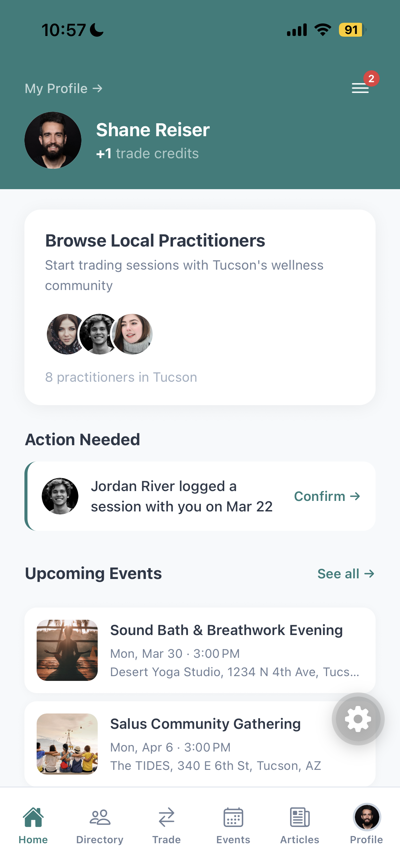
Task: Tap the Salus Community Gathering thumbnail
Action: click(67, 744)
